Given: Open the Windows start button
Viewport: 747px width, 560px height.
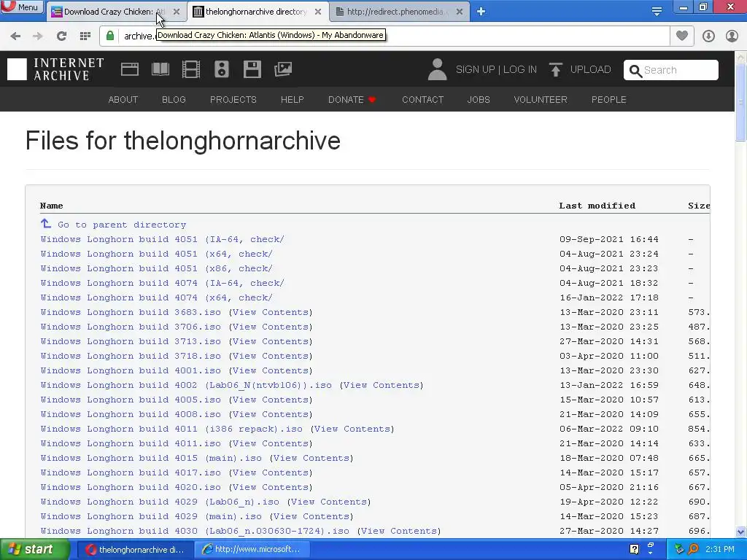Looking at the screenshot, I should (35, 550).
